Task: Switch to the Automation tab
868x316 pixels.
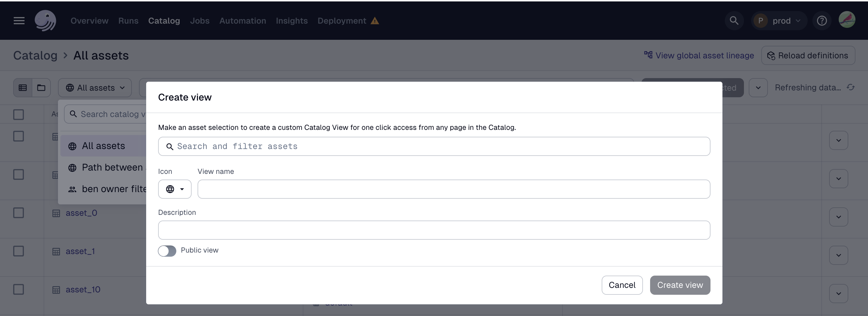Action: pyautogui.click(x=243, y=21)
